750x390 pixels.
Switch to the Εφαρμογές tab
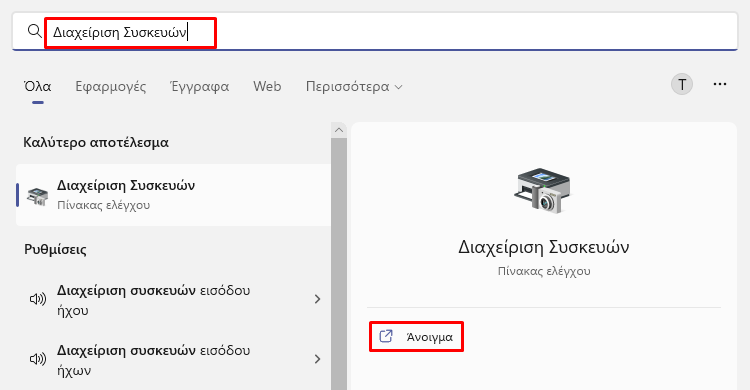coord(110,87)
